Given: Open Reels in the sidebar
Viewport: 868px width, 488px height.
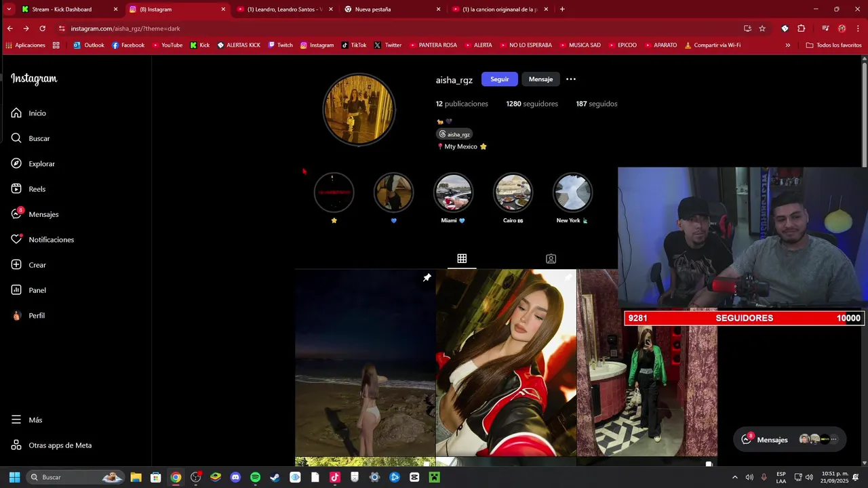Looking at the screenshot, I should point(28,189).
